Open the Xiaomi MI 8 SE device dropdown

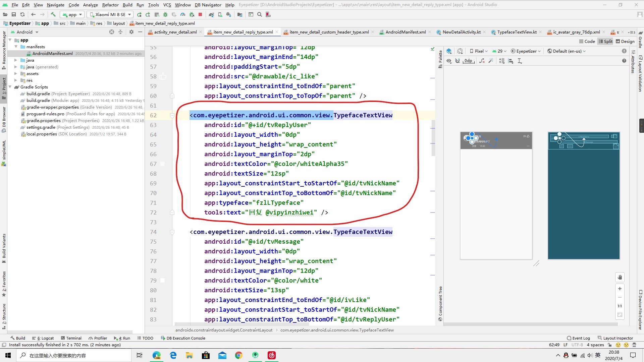tap(110, 14)
